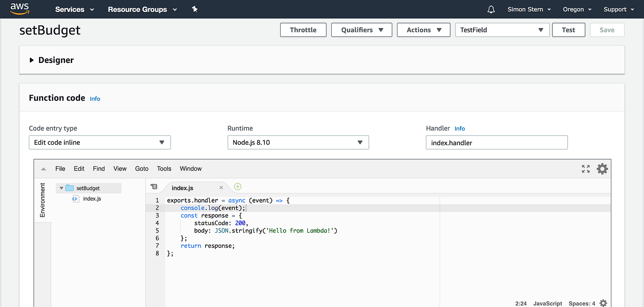Open the tab list icon beside index.js
The image size is (644, 307).
(154, 187)
